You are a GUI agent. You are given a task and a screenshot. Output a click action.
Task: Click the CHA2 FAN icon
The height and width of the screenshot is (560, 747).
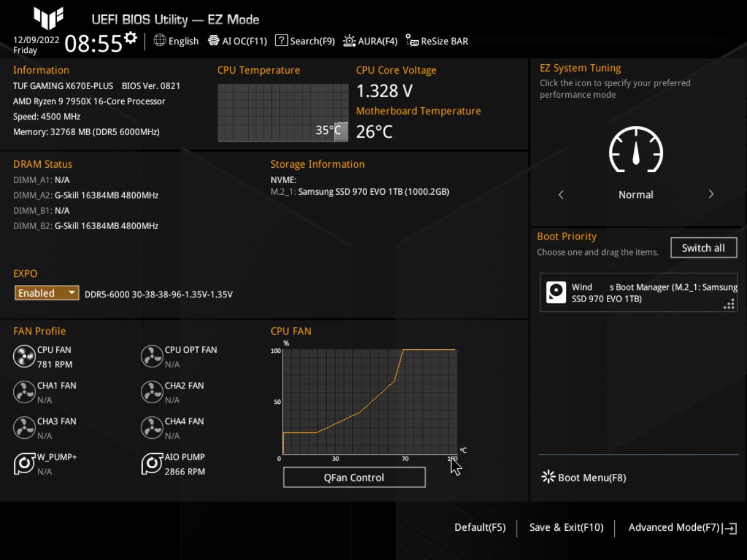point(152,392)
